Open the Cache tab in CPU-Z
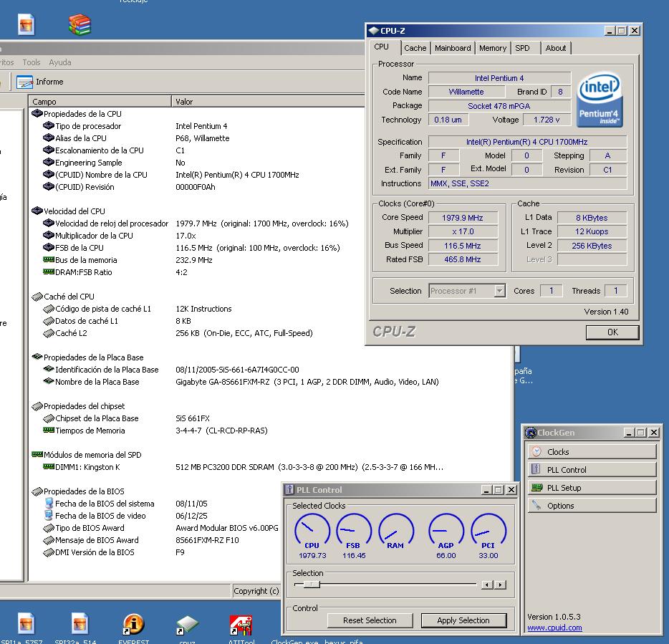The width and height of the screenshot is (669, 644). (415, 48)
